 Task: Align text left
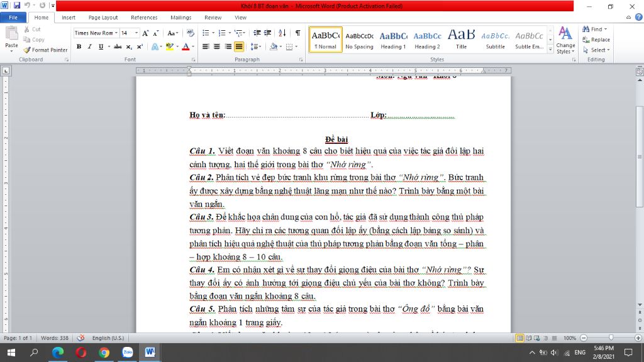(206, 47)
